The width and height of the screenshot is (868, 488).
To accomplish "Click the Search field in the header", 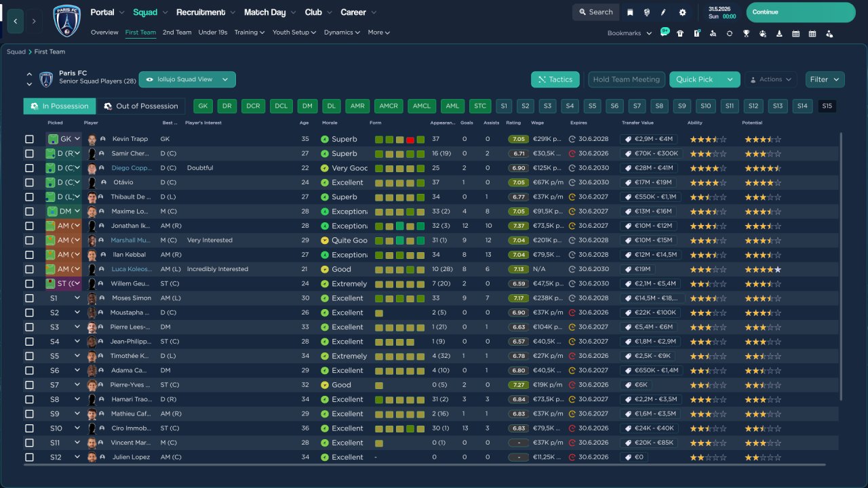I will coord(595,12).
